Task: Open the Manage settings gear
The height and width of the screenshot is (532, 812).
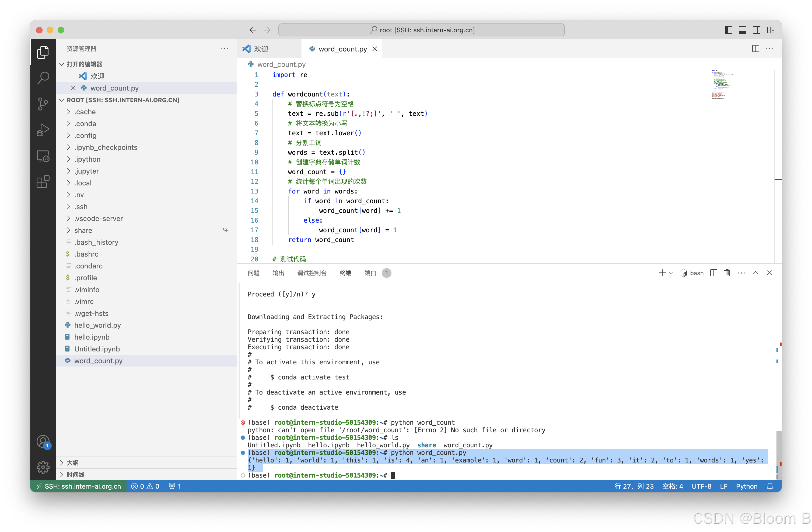Action: pyautogui.click(x=43, y=467)
